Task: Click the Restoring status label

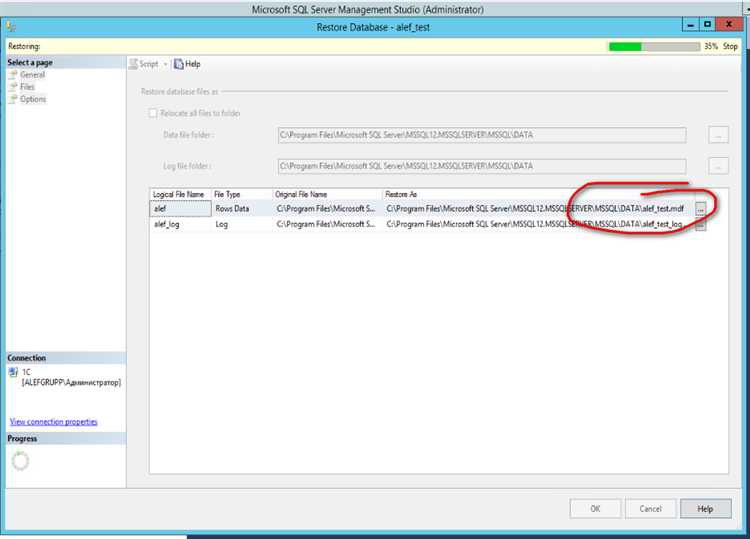Action: 24,46
